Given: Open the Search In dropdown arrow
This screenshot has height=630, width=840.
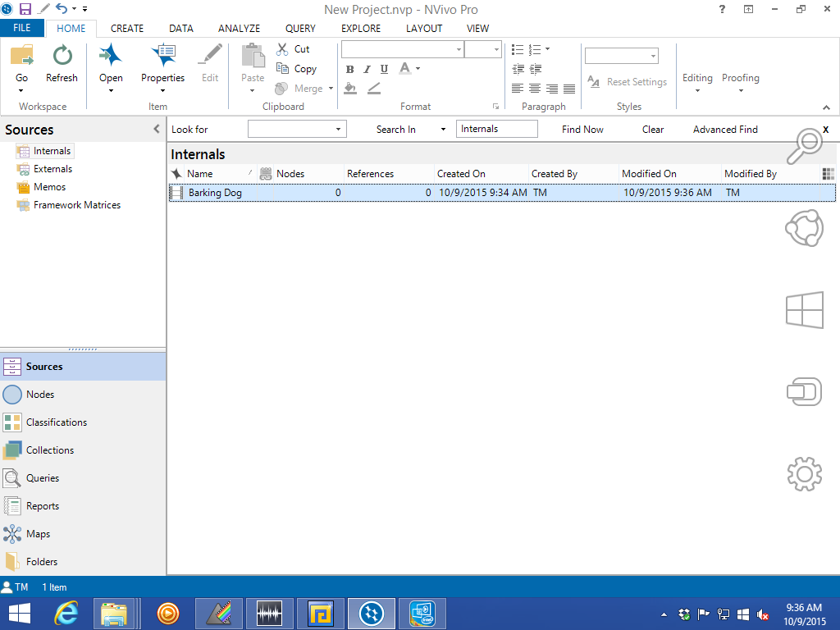Looking at the screenshot, I should (443, 130).
